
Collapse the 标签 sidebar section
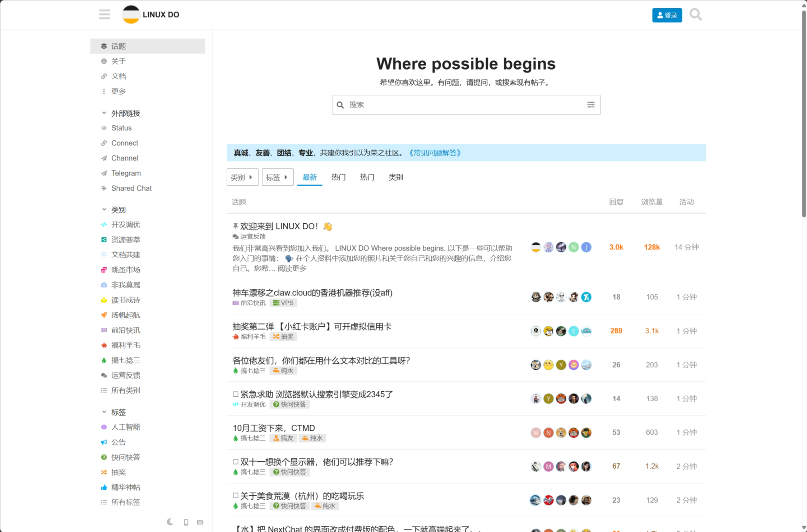click(x=113, y=412)
